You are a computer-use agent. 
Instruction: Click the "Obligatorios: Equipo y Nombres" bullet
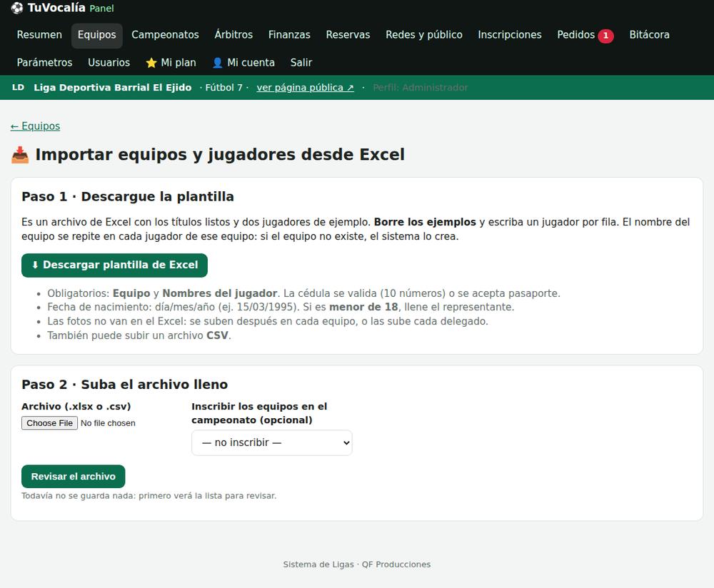[303, 293]
